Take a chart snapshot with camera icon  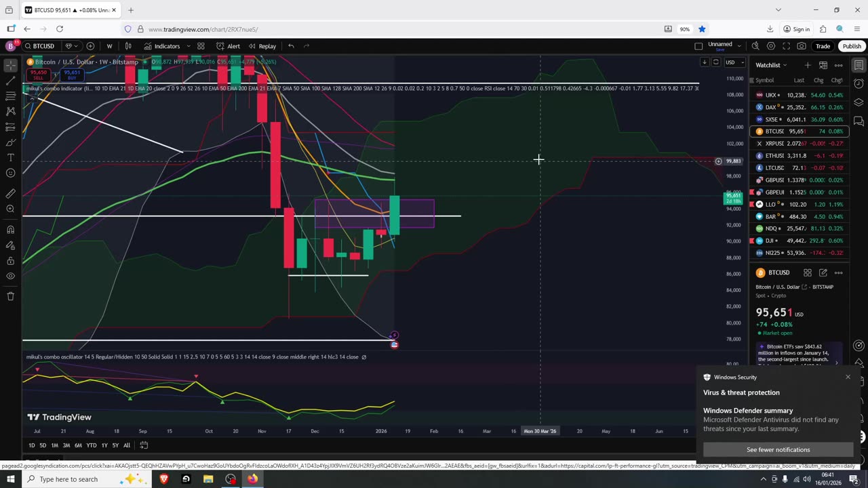pos(802,46)
